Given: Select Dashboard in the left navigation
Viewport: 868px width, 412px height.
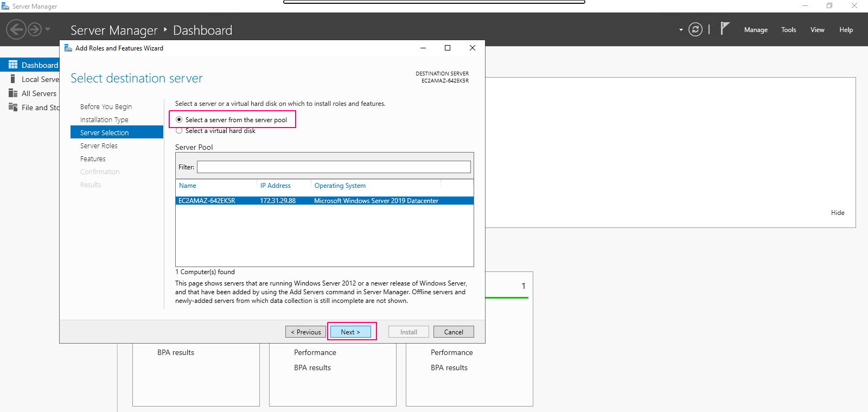Looking at the screenshot, I should (30, 65).
